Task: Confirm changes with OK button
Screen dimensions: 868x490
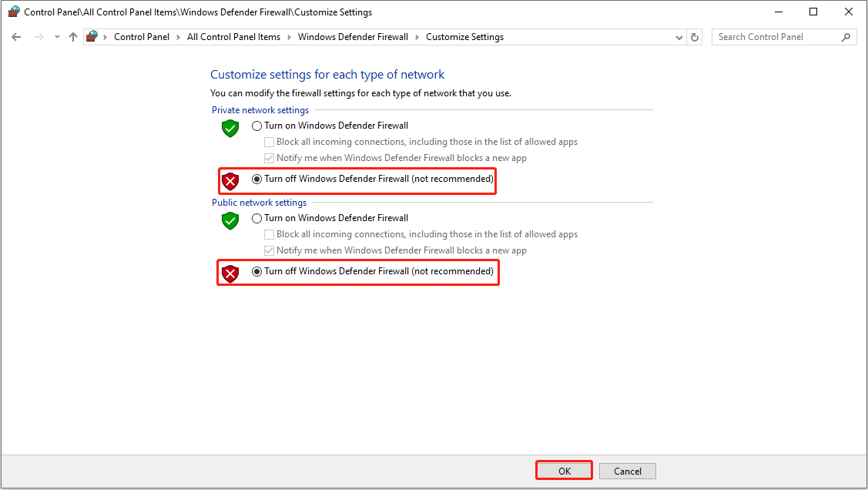Action: pos(564,471)
